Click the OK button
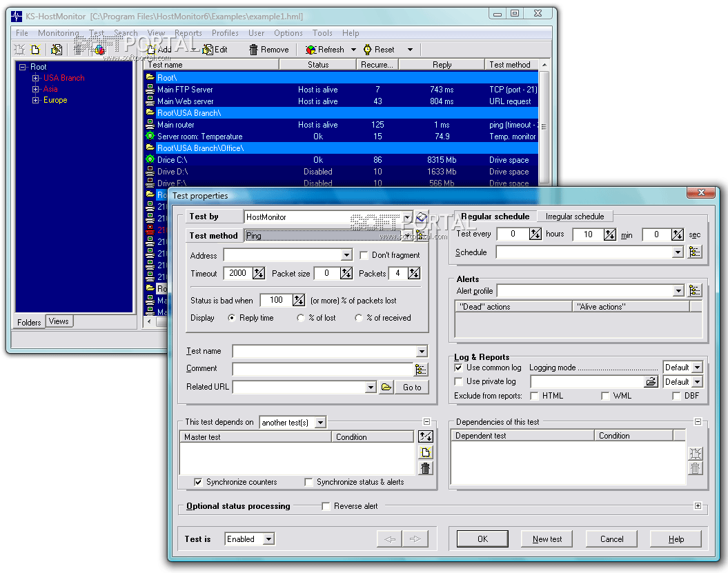Screen dimensions: 728x573 coord(482,539)
